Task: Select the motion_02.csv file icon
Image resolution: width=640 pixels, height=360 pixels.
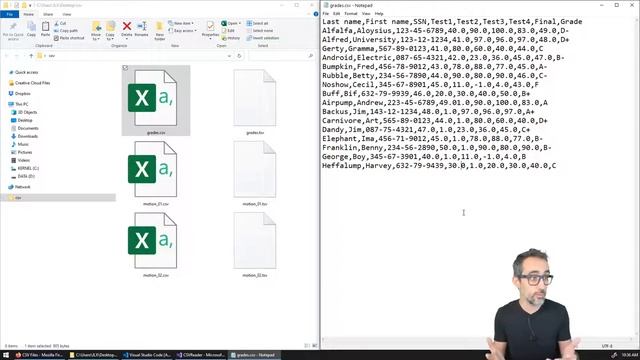Action: pyautogui.click(x=152, y=240)
